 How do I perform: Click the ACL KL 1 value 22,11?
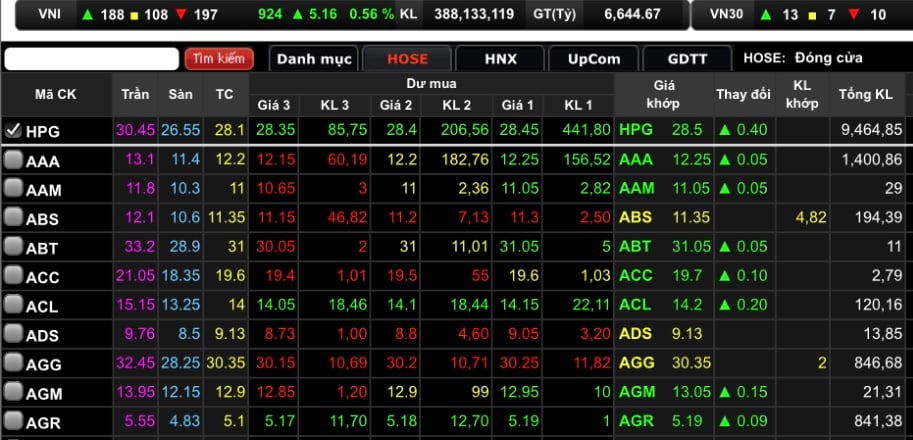[x=590, y=304]
